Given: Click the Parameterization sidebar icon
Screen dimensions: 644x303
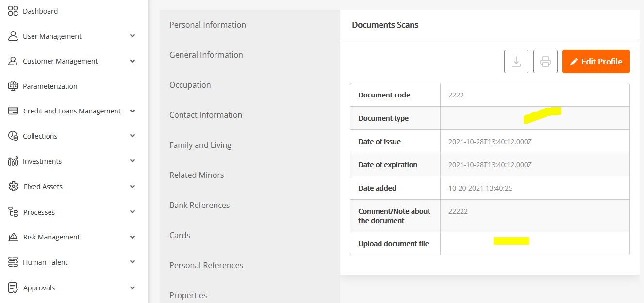Looking at the screenshot, I should pos(13,86).
